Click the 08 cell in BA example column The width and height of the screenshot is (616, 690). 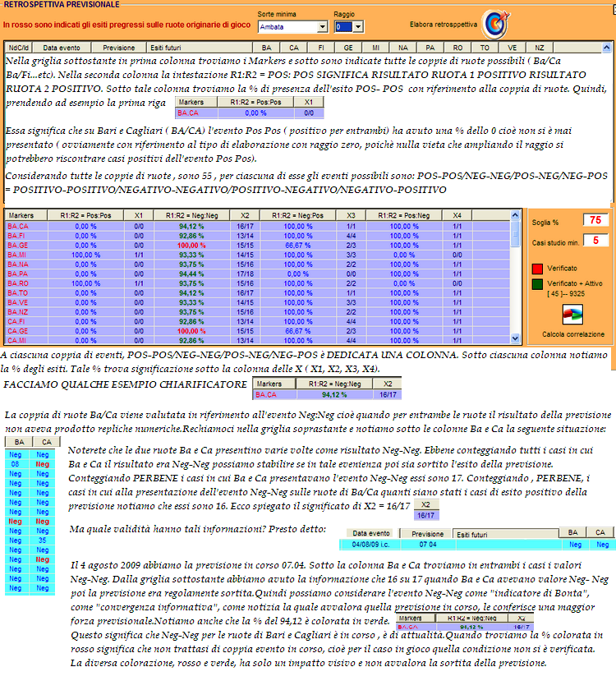tap(16, 464)
